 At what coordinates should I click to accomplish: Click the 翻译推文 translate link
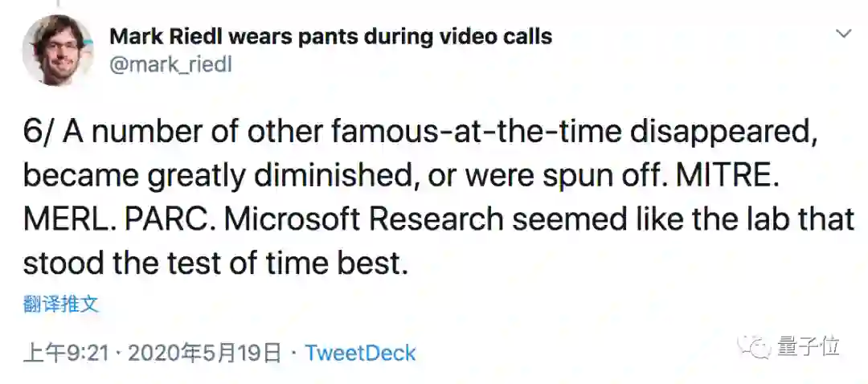61,304
